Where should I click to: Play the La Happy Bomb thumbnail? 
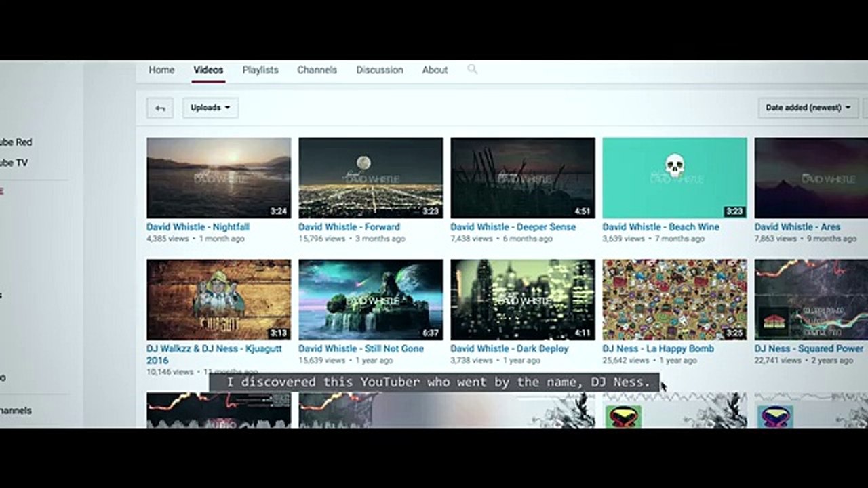point(675,300)
